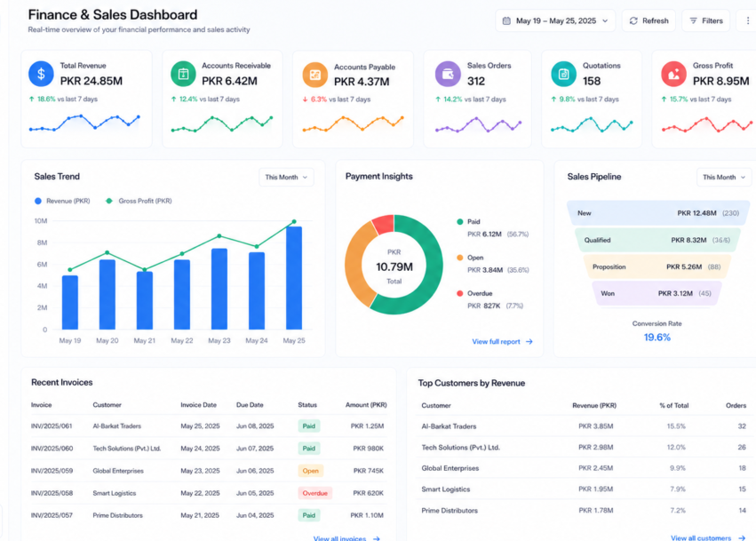Click the Overdue status badge for Smart Logistics
The width and height of the screenshot is (756, 541).
pyautogui.click(x=314, y=493)
